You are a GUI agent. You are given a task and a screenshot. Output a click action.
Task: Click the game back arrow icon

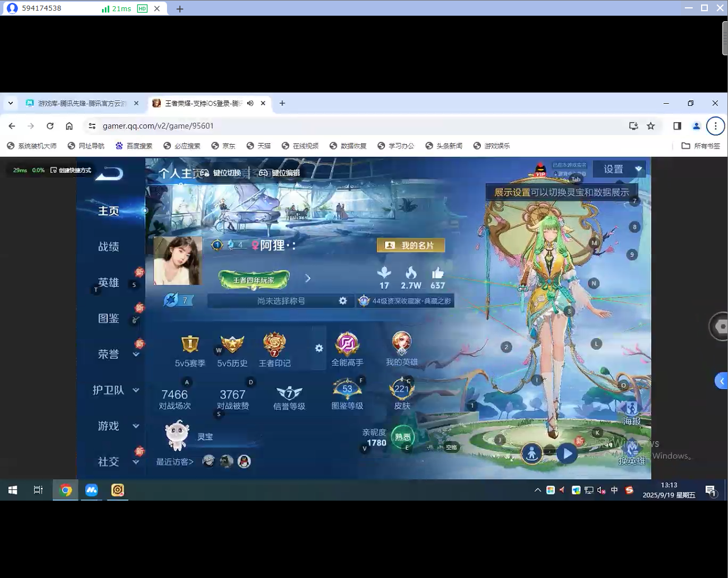click(x=109, y=174)
